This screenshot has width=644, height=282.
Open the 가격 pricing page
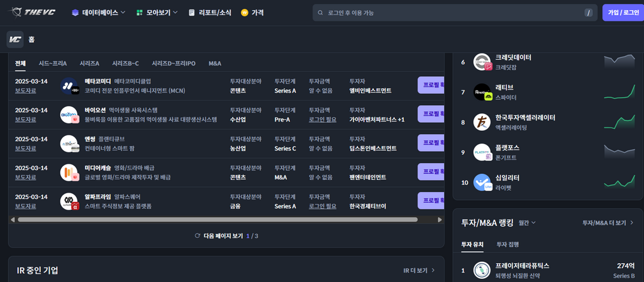[253, 13]
